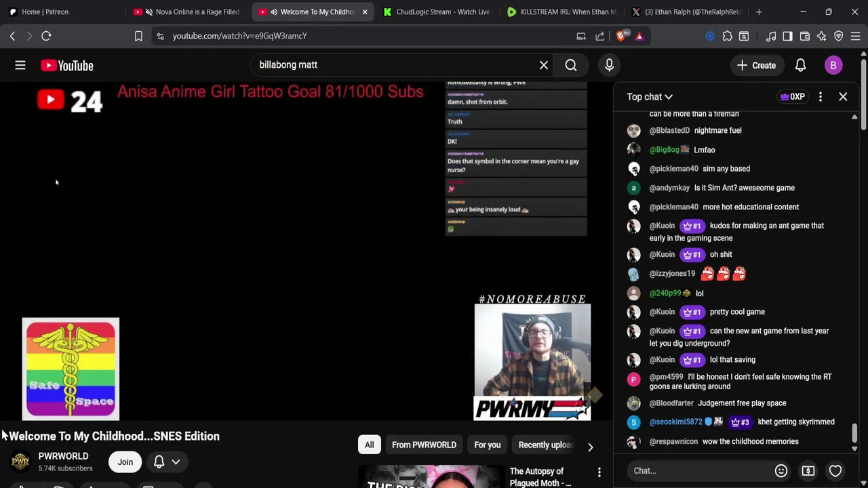Open Brave Wallet icon
Screen dimensions: 868x488
805,36
